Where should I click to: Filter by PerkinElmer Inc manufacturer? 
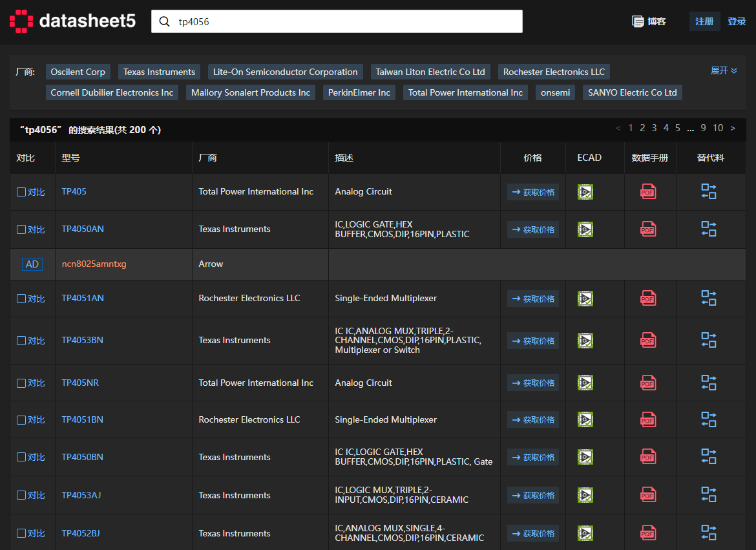point(359,92)
